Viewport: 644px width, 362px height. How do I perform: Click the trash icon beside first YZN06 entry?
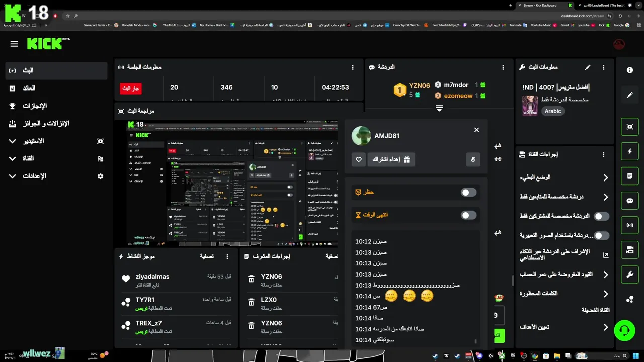[x=251, y=279]
